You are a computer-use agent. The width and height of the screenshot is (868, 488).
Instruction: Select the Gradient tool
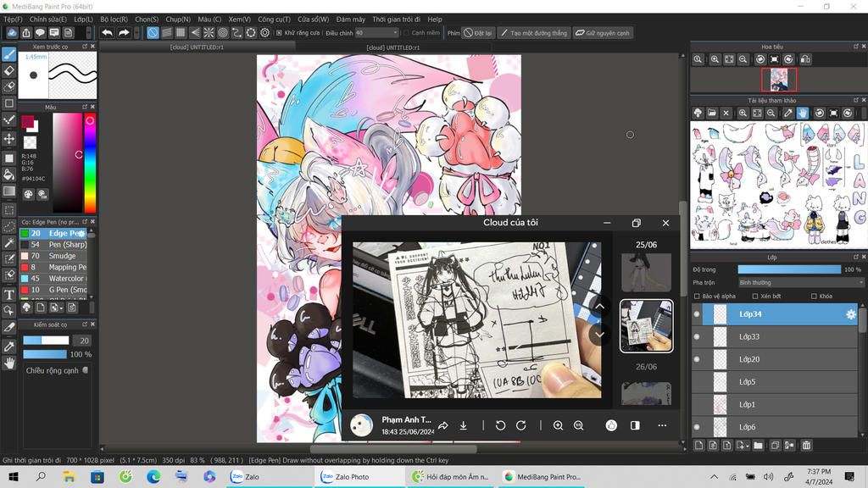(x=8, y=191)
